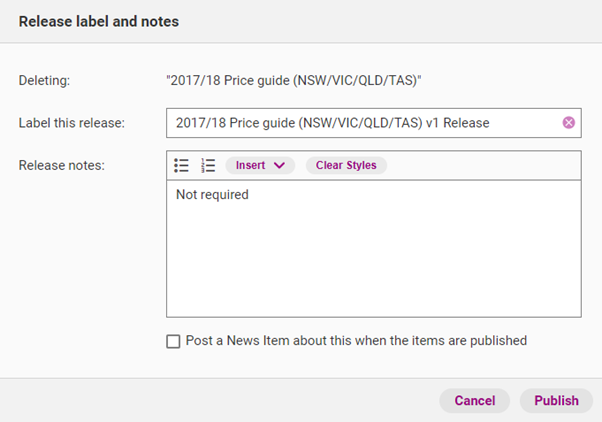Click the "Release notes:" field label

point(62,165)
